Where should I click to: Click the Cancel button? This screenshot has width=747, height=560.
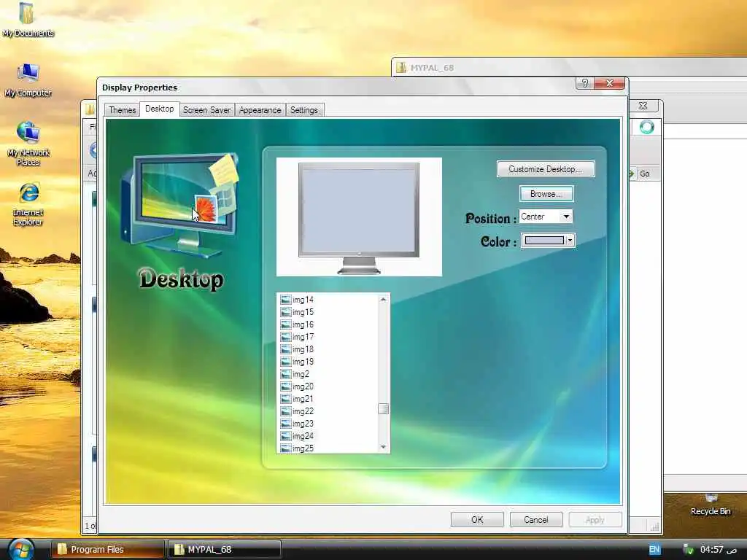point(536,519)
